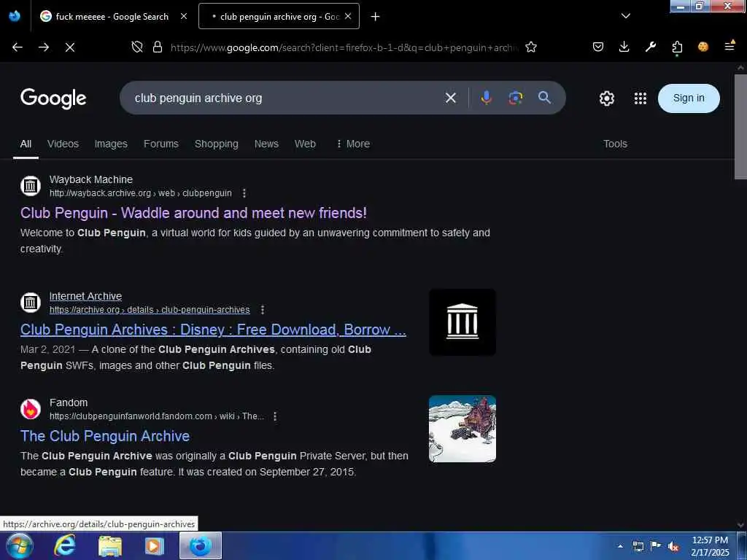The width and height of the screenshot is (747, 560).
Task: Open Google quick settings gear
Action: [606, 98]
